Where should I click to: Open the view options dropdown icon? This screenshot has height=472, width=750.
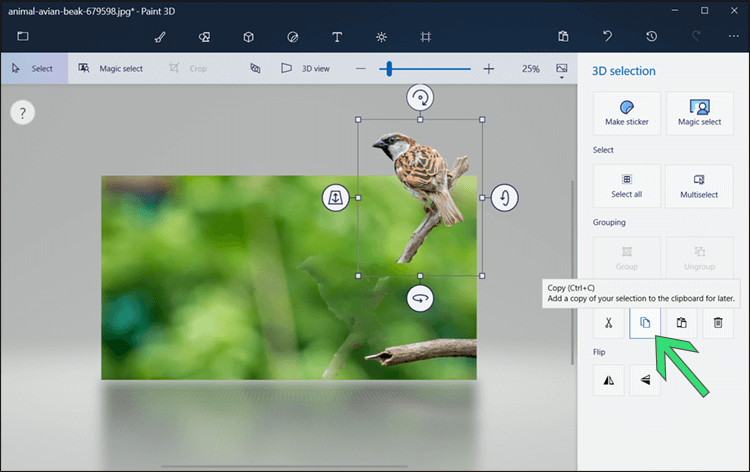562,70
